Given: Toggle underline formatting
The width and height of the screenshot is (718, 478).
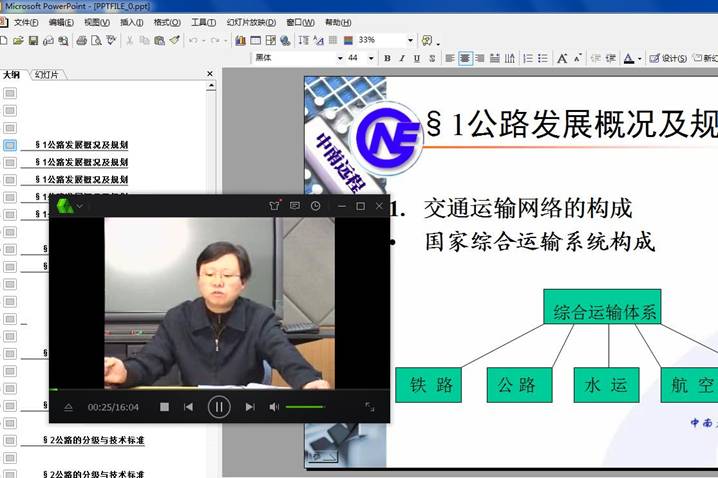Looking at the screenshot, I should point(417,58).
